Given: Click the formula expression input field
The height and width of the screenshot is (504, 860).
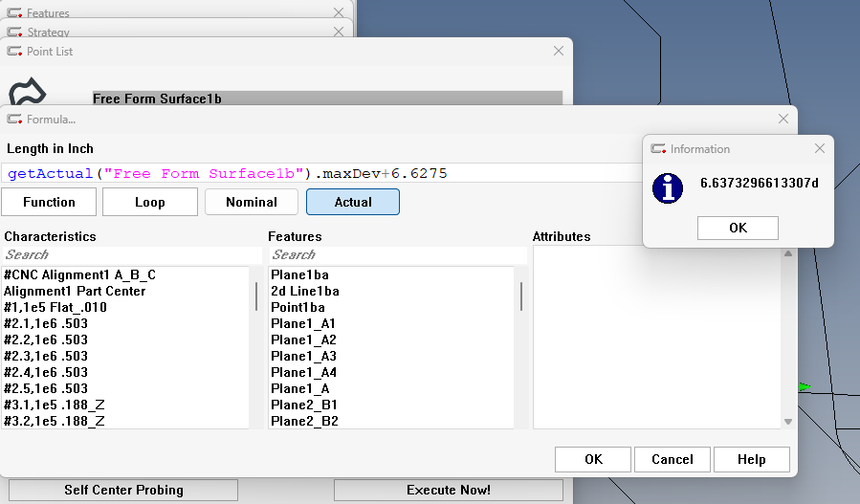Looking at the screenshot, I should 325,173.
